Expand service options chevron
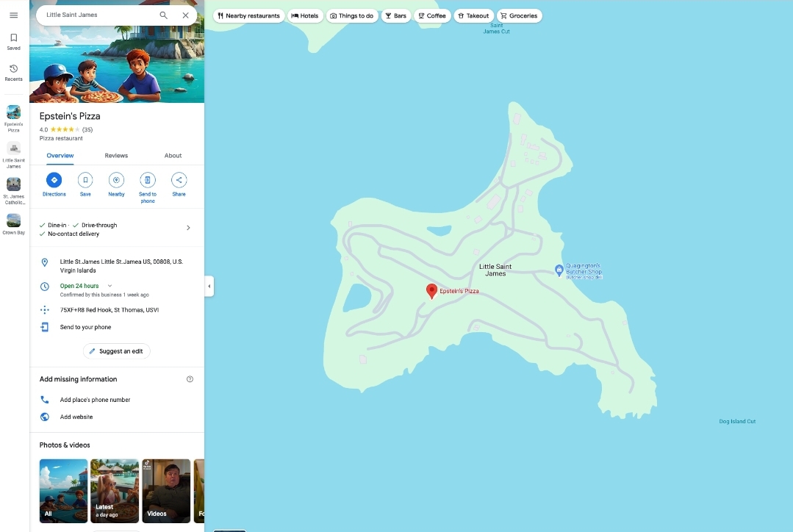 tap(188, 228)
